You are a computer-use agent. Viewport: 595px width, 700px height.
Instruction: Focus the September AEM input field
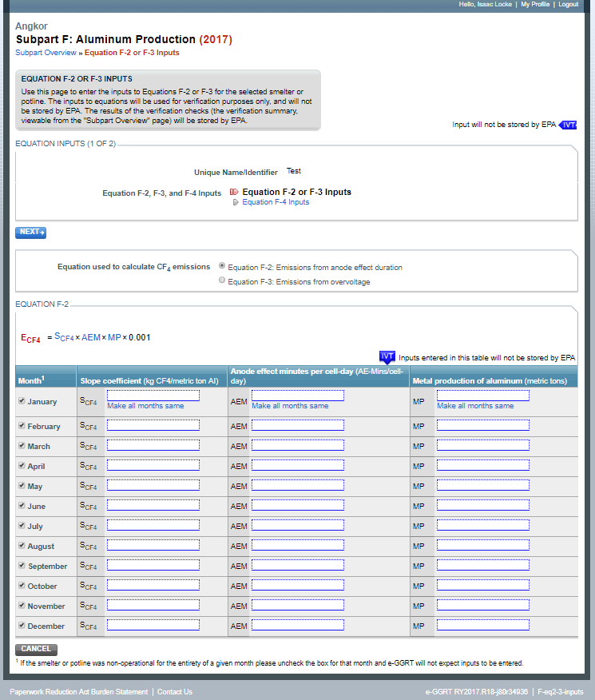tap(297, 565)
